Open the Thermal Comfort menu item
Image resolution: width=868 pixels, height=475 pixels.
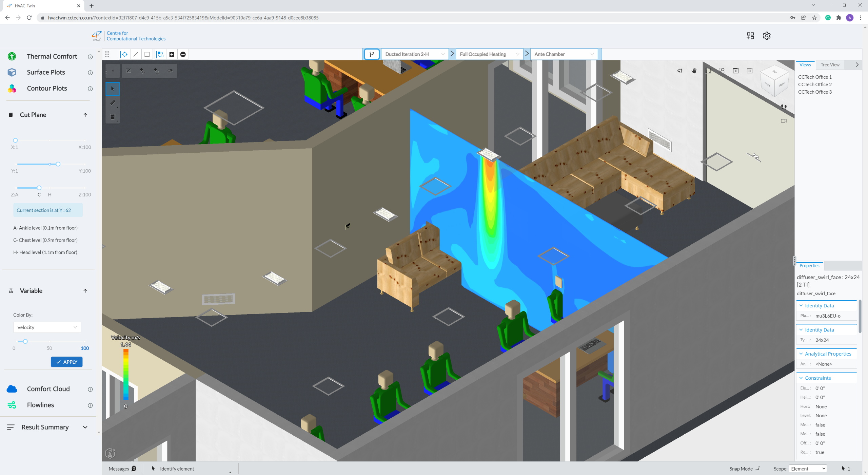pos(52,56)
